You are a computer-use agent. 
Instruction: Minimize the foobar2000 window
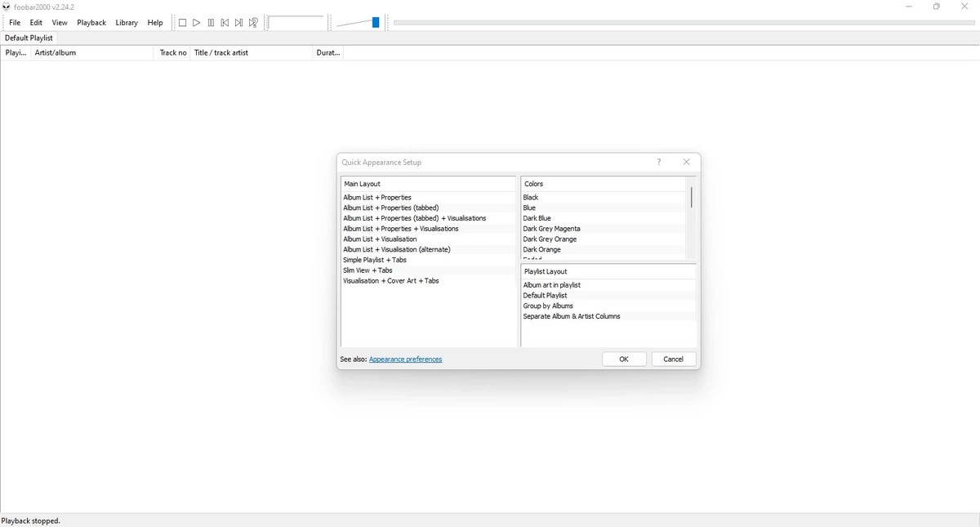pyautogui.click(x=909, y=7)
